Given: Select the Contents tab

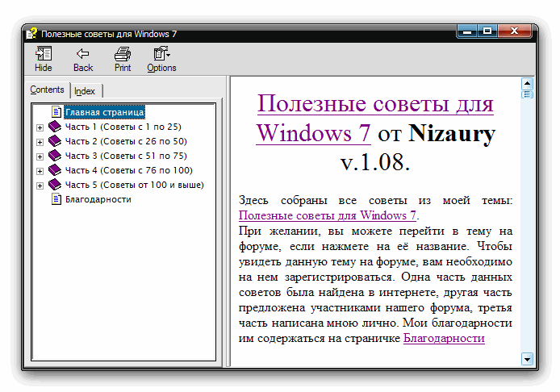Looking at the screenshot, I should (x=48, y=90).
